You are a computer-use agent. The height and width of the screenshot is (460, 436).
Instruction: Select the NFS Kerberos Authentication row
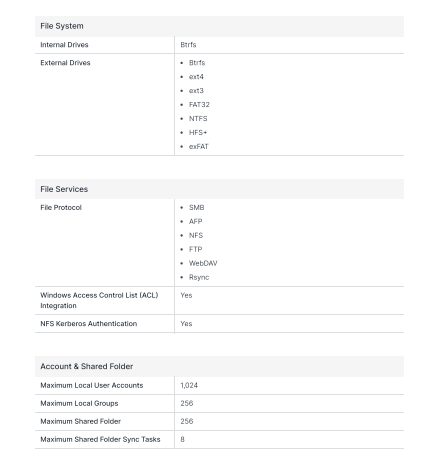[219, 324]
